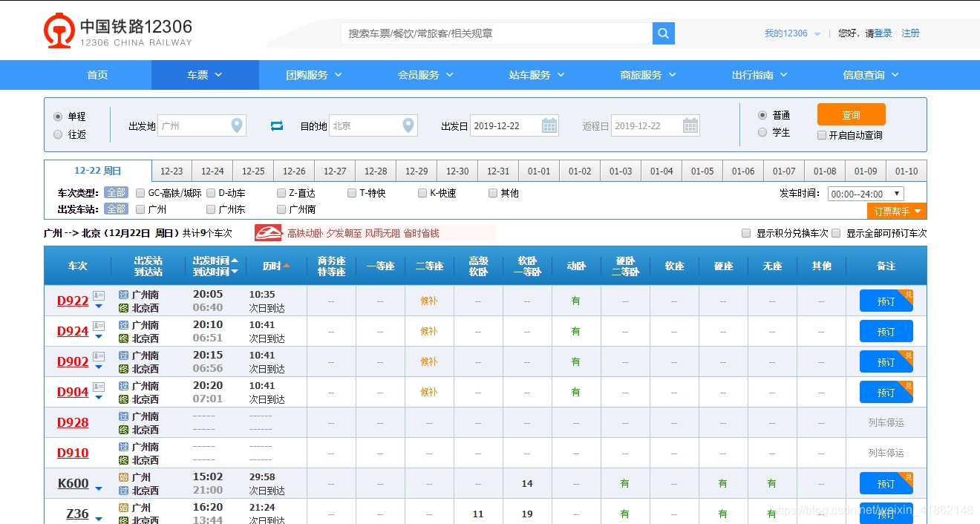Sort by 到达时间 down arrow
Viewport: 980px width, 524px height.
pos(235,272)
